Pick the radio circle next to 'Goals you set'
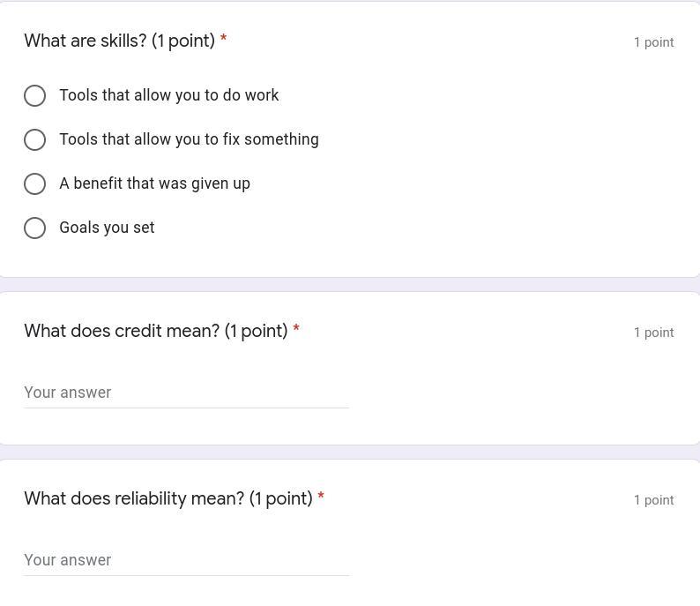Image resolution: width=700 pixels, height=606 pixels. coord(34,228)
